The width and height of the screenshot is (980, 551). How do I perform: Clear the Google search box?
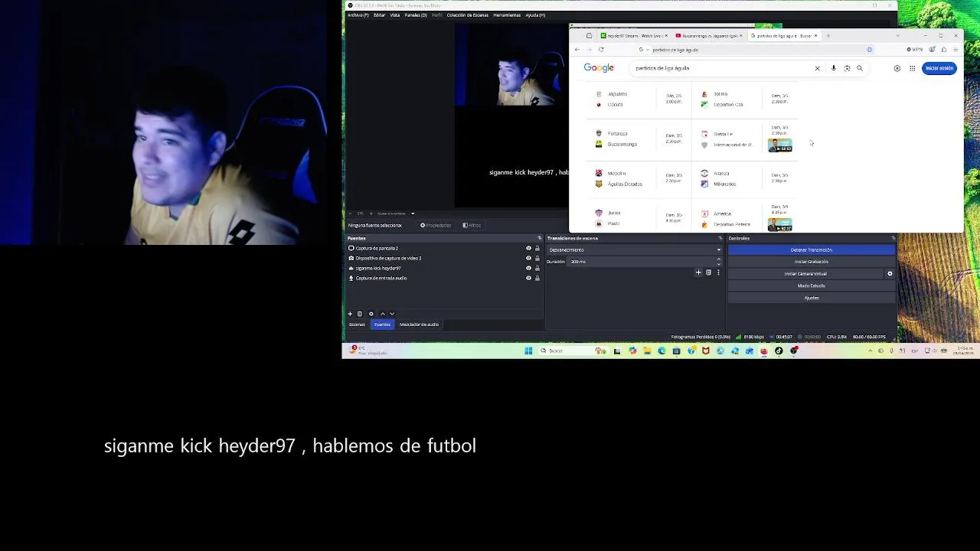click(x=817, y=68)
